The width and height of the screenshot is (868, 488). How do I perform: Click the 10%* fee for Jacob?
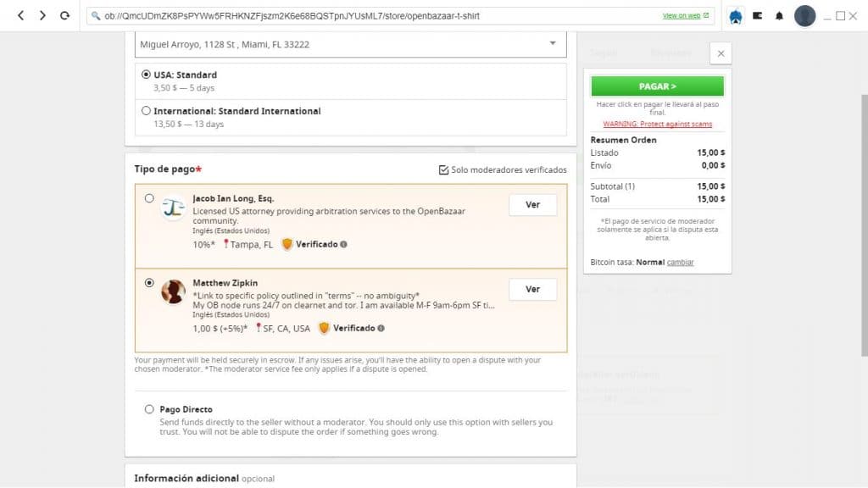pos(203,245)
